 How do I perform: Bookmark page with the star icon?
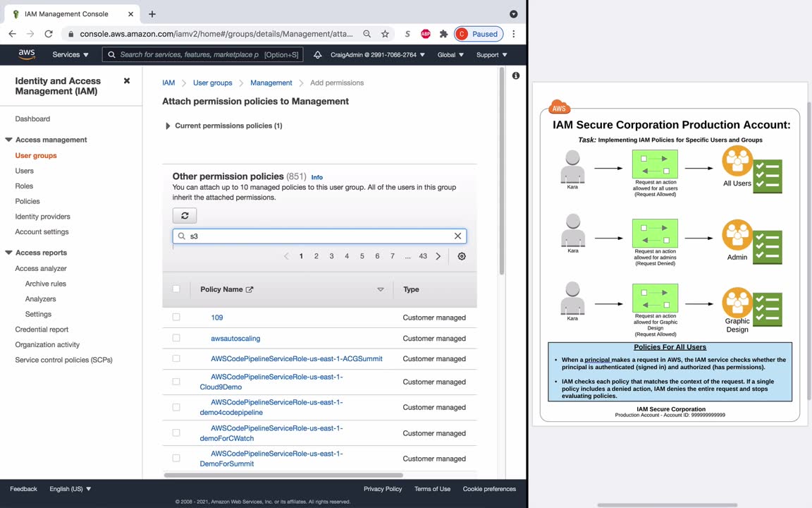pos(385,34)
